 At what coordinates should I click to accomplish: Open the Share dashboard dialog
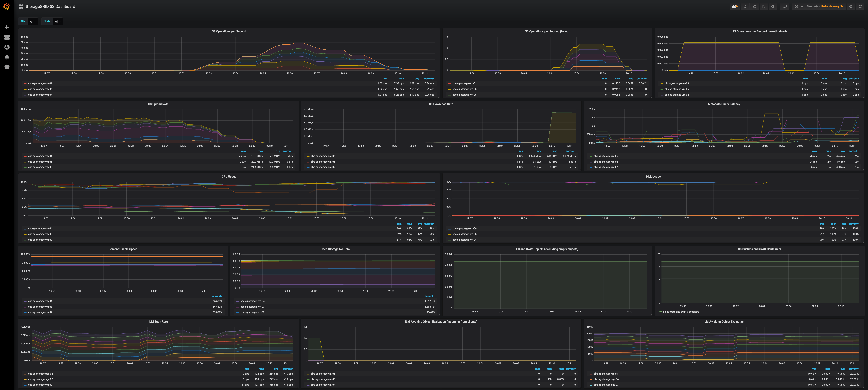pos(754,6)
